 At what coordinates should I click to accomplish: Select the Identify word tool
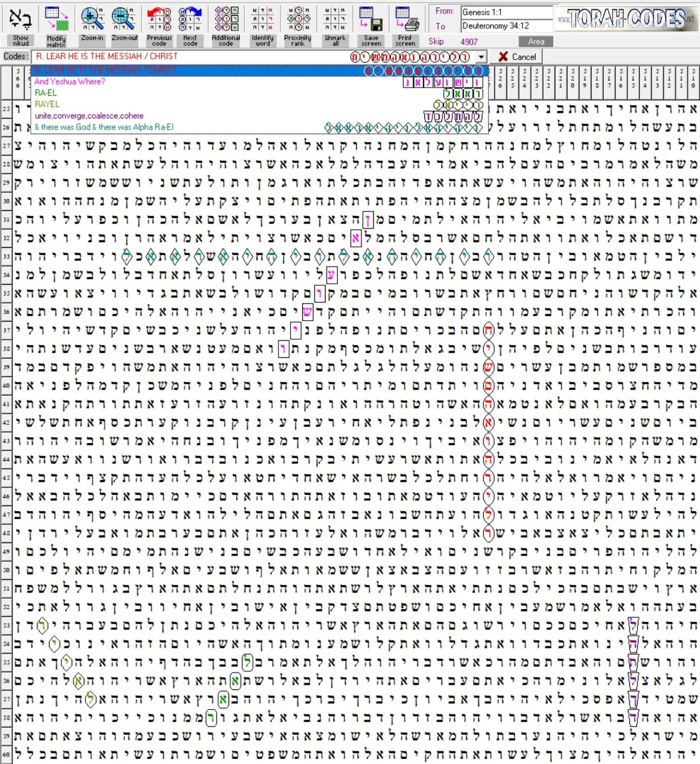point(262,27)
